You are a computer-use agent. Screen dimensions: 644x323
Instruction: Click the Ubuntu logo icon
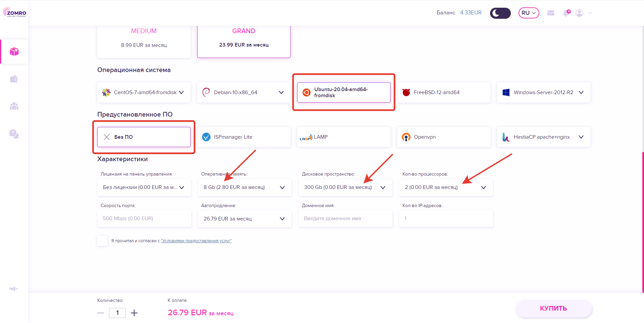(x=307, y=92)
